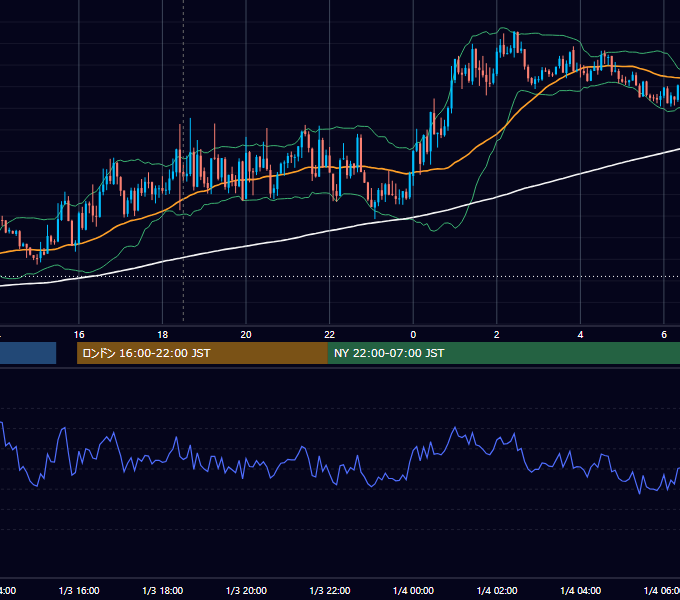The width and height of the screenshot is (680, 600).
Task: Click the '1/3 20:00' date label on the lower axis
Action: tap(246, 590)
